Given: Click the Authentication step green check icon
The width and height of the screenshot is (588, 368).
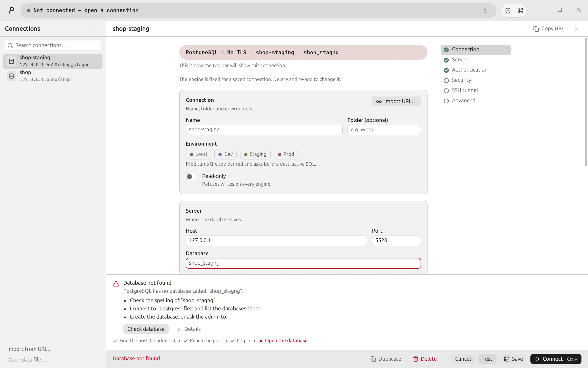Looking at the screenshot, I should point(446,70).
